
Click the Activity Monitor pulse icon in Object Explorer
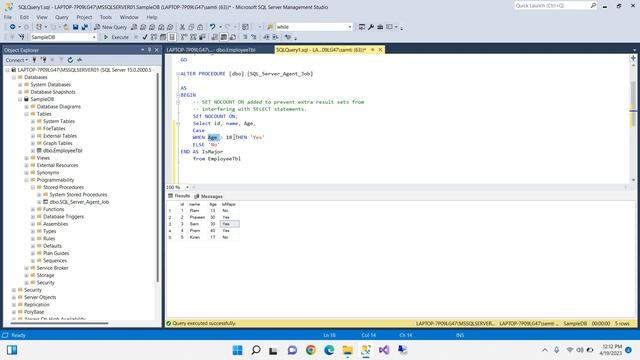[79, 60]
